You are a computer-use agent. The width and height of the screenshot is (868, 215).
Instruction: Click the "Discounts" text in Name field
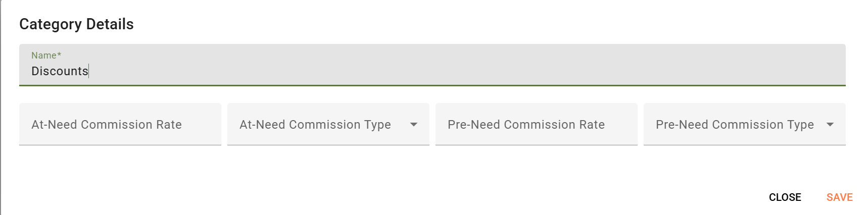pos(60,71)
